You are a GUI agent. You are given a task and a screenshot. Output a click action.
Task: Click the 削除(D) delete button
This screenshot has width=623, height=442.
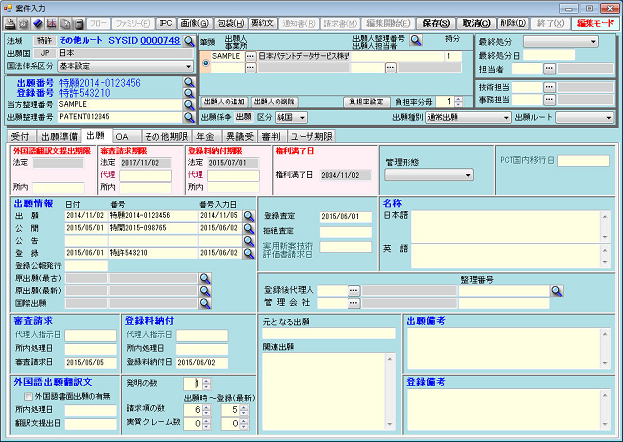(x=513, y=23)
